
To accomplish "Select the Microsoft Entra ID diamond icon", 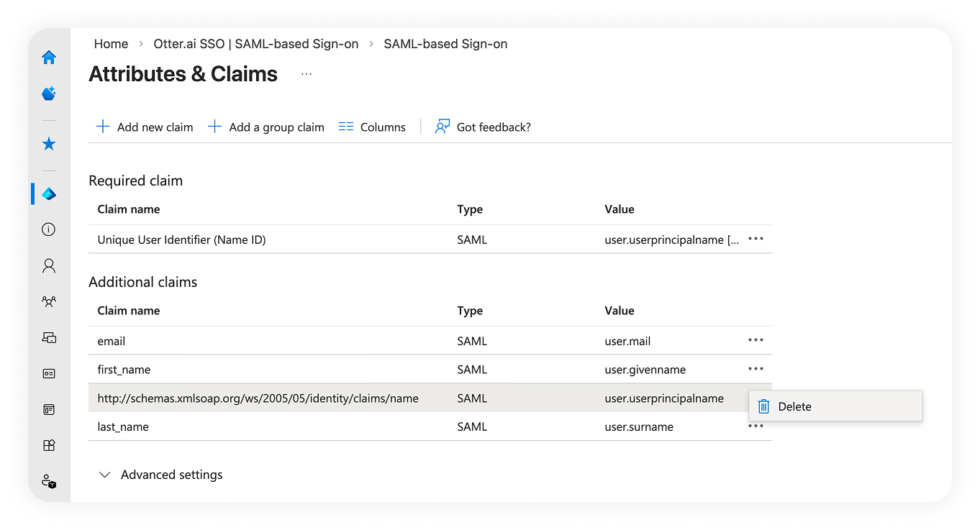I will click(x=49, y=194).
